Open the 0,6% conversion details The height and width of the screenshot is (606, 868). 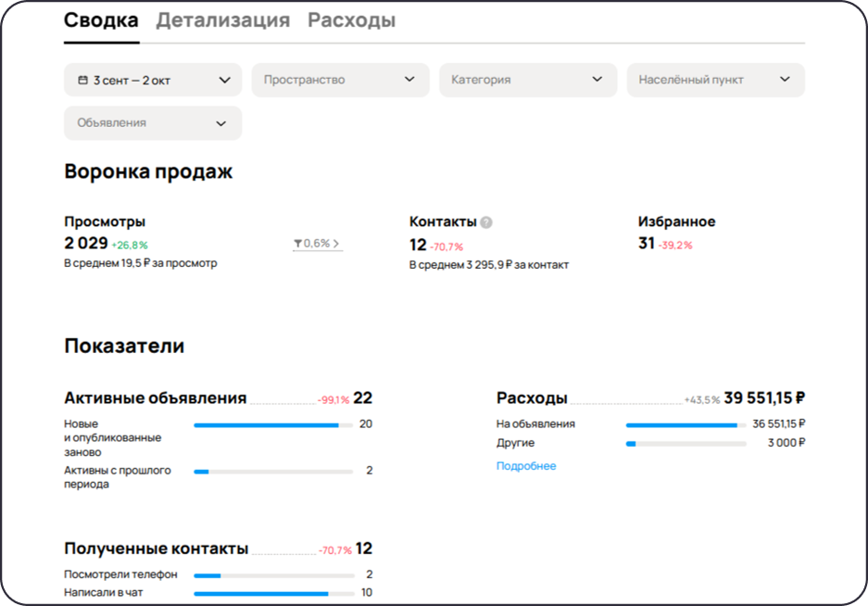point(318,243)
